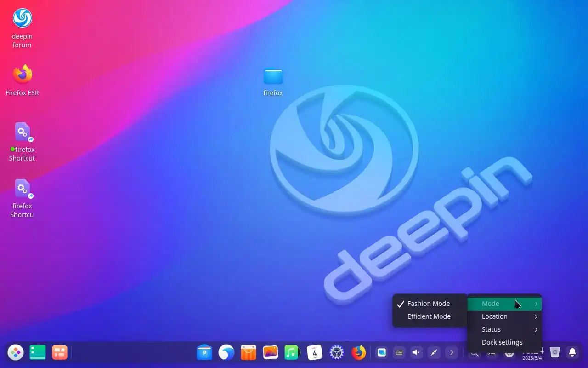The image size is (588, 368).
Task: Choose Fashion Mode in the submenu
Action: click(x=430, y=304)
